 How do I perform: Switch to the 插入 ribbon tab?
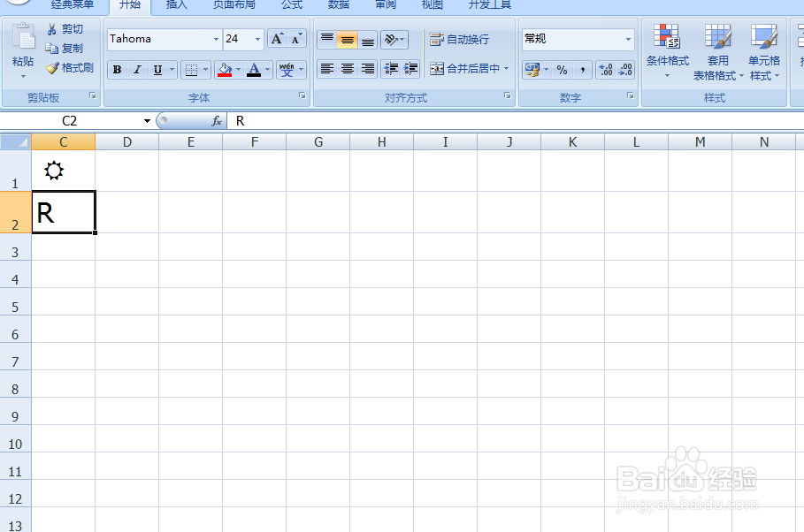click(x=176, y=6)
